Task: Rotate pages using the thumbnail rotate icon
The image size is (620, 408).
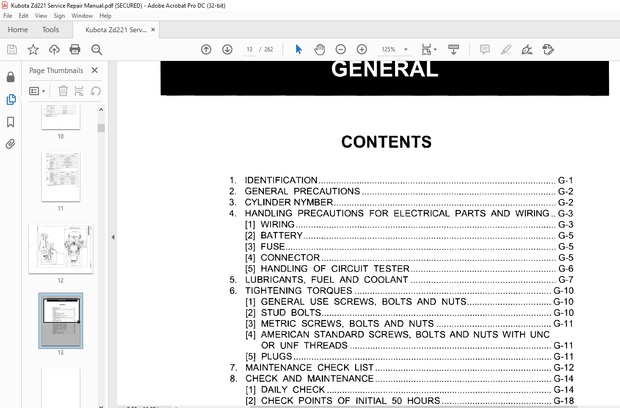Action: [x=96, y=91]
